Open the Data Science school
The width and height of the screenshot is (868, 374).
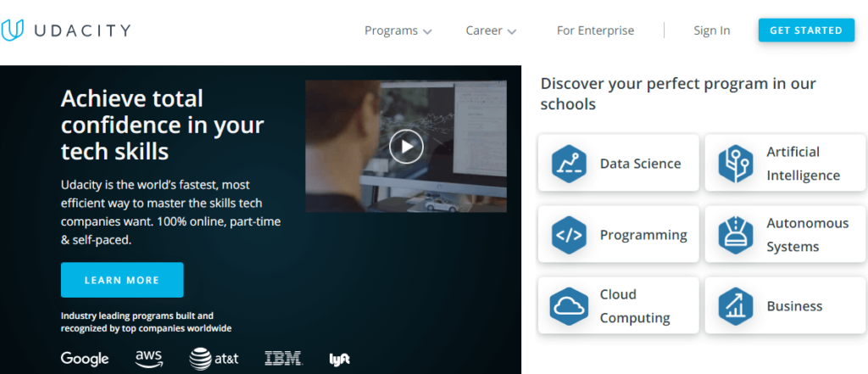(618, 163)
